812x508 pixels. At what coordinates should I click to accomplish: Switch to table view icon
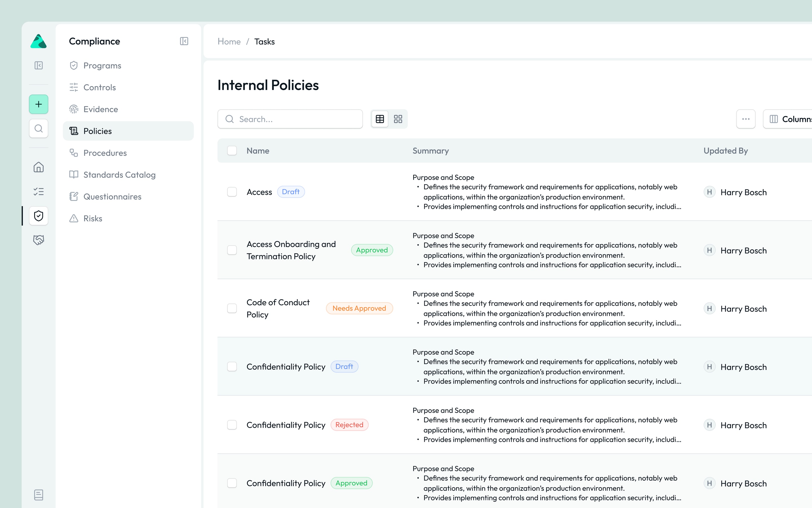[x=380, y=119]
